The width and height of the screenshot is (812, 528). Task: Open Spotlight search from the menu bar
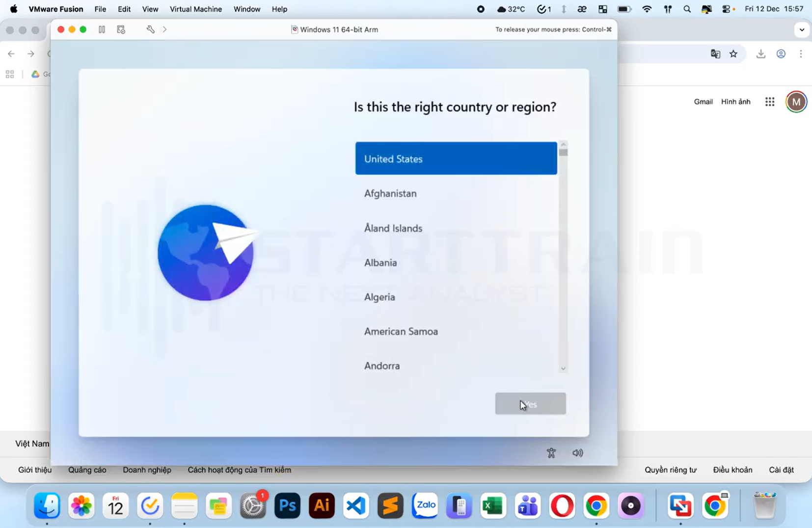(x=687, y=9)
